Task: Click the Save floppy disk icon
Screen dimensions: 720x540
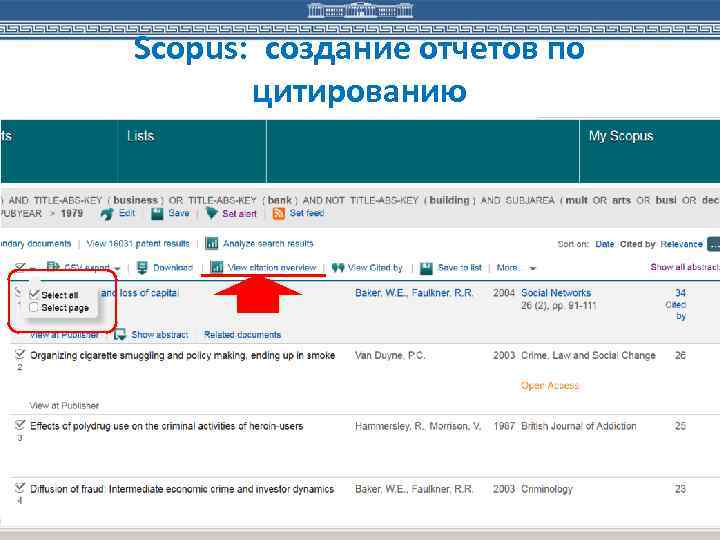Action: click(x=157, y=214)
